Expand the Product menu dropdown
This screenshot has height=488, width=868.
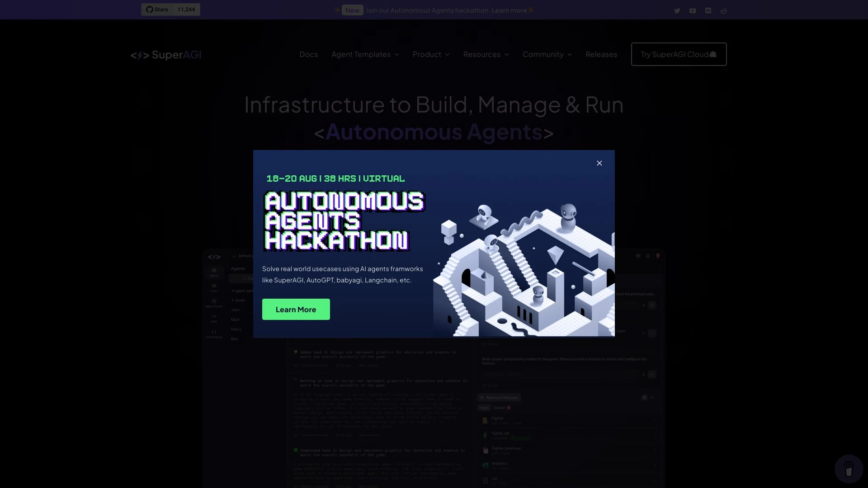point(430,54)
